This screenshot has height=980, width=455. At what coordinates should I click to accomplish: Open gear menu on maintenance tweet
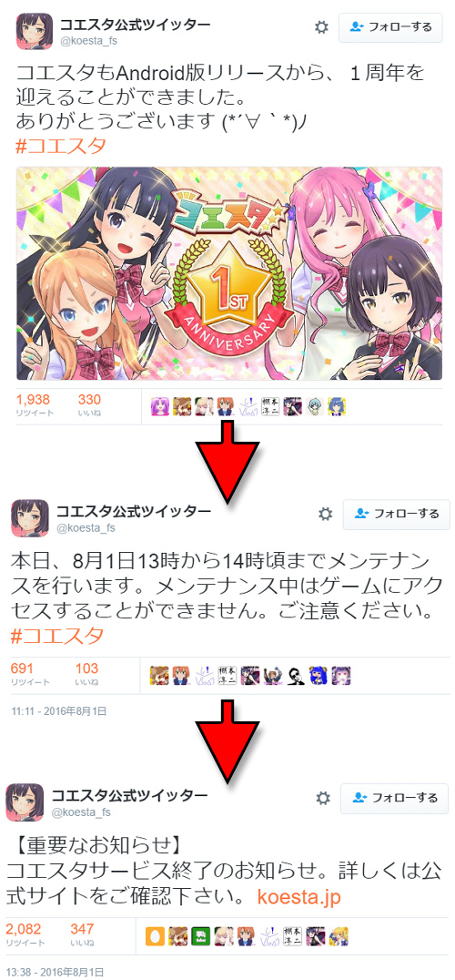point(325,514)
